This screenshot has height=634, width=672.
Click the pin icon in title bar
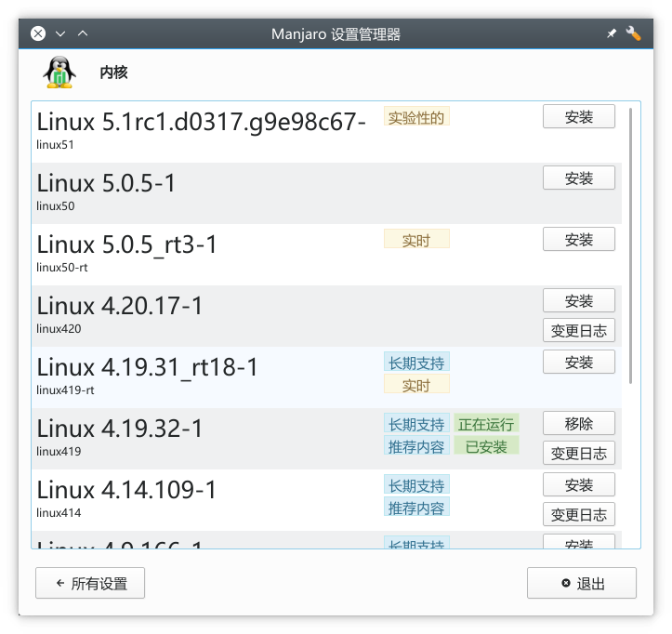(612, 33)
